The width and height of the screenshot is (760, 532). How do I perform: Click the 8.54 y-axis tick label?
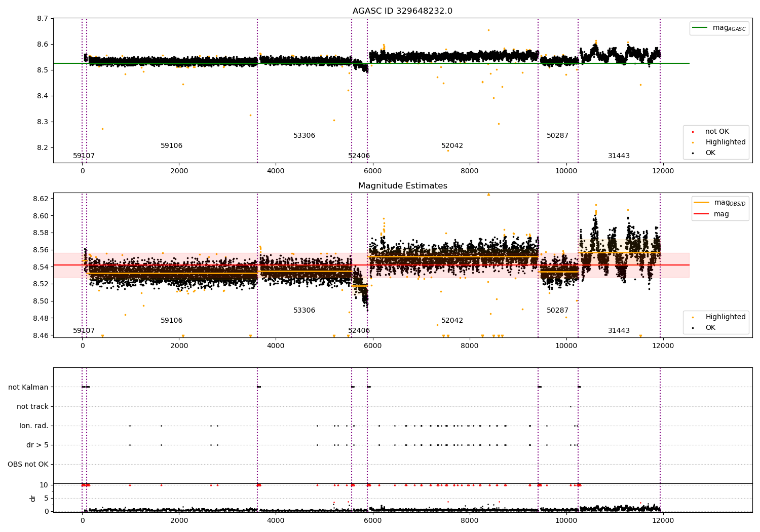[41, 267]
